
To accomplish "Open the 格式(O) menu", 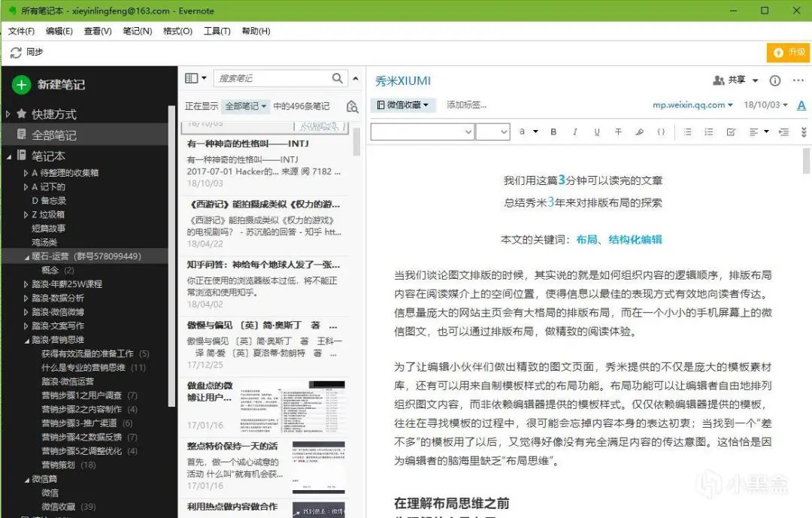I will tap(177, 31).
